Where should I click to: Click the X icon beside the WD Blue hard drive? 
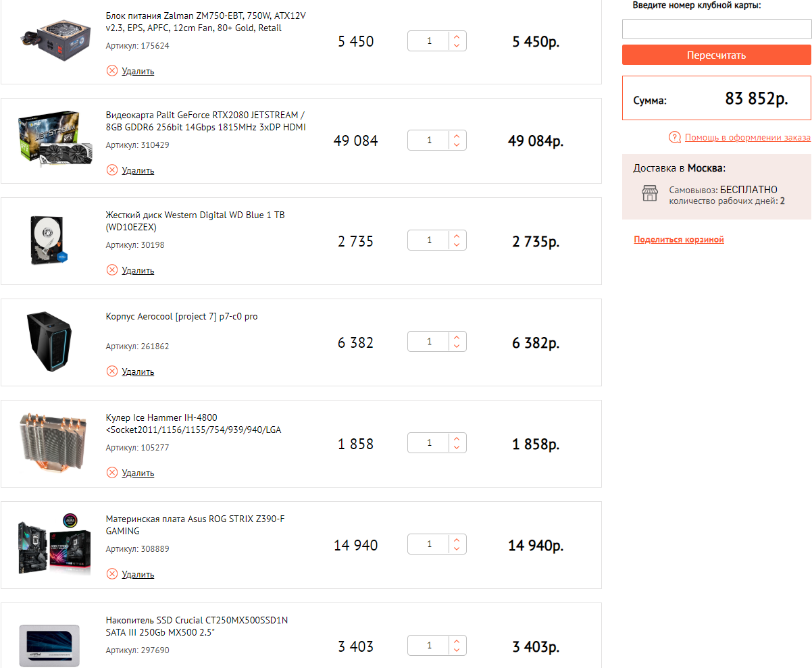112,270
